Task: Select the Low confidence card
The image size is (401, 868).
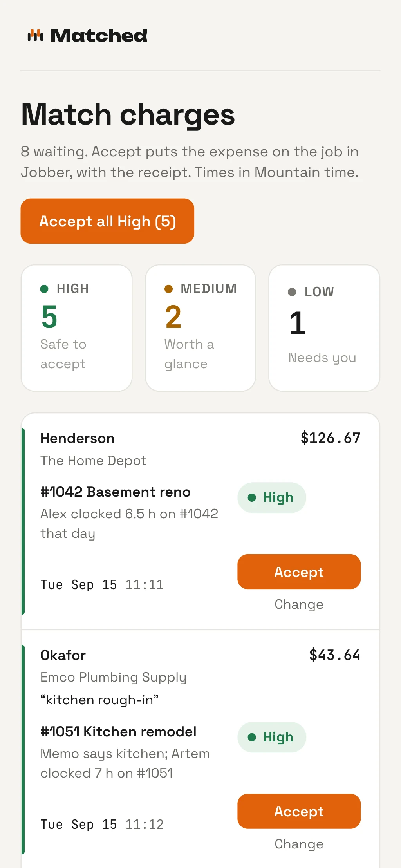Action: [324, 328]
